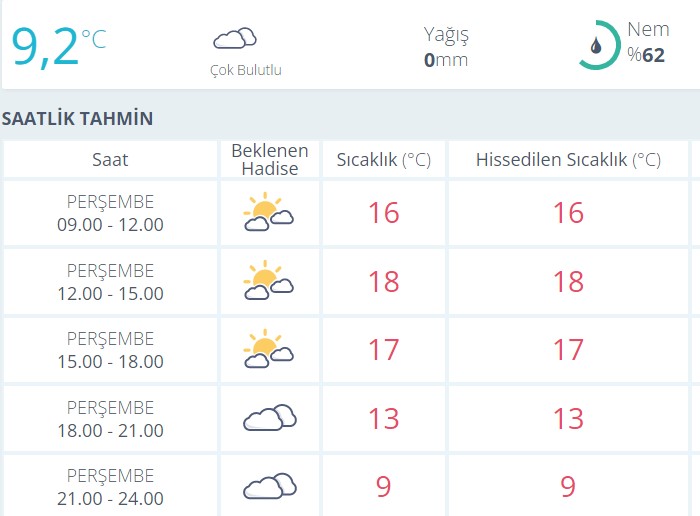The height and width of the screenshot is (516, 700).
Task: Select the Beklenen Hadise column header
Action: (270, 159)
